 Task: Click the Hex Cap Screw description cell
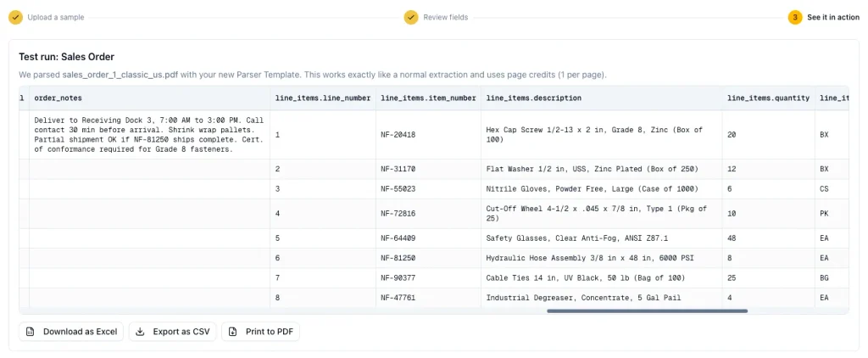[x=602, y=135]
